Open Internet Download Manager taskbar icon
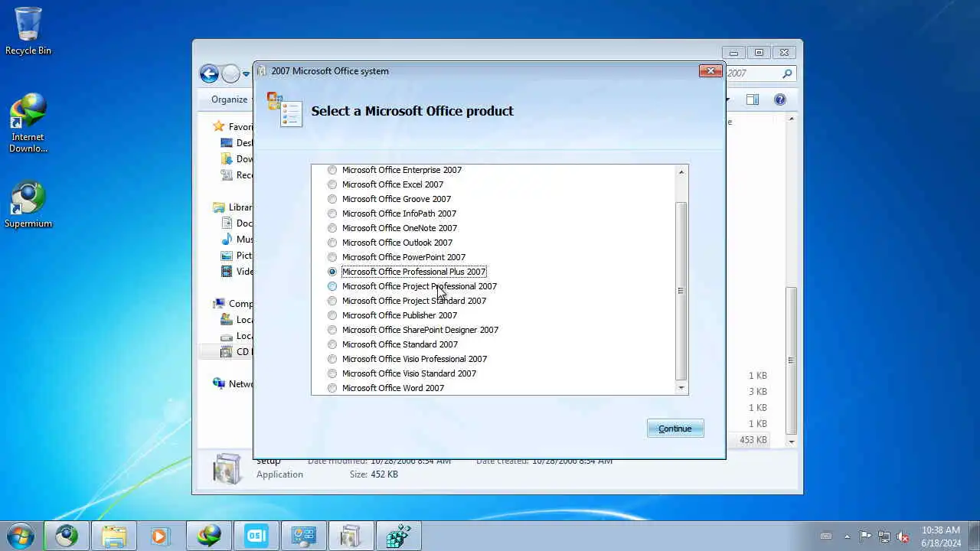980x551 pixels. point(208,536)
